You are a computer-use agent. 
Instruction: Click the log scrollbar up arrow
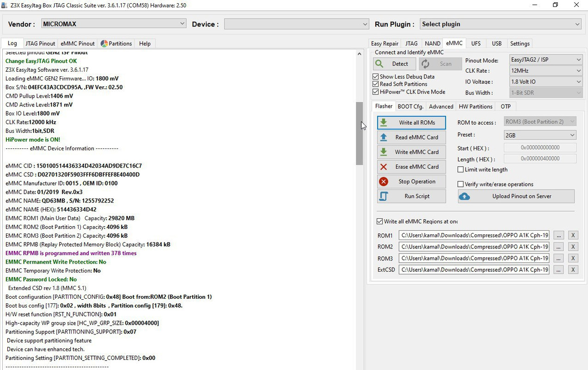pos(360,54)
